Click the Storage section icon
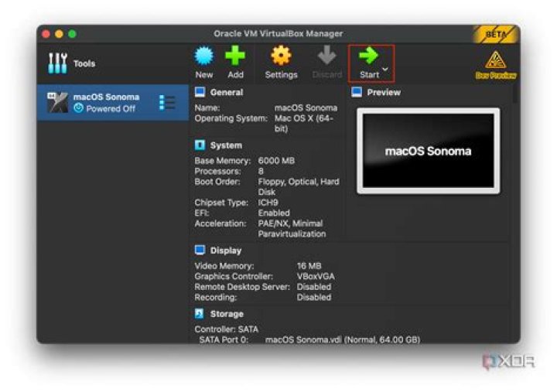The height and width of the screenshot is (392, 557). (x=200, y=314)
